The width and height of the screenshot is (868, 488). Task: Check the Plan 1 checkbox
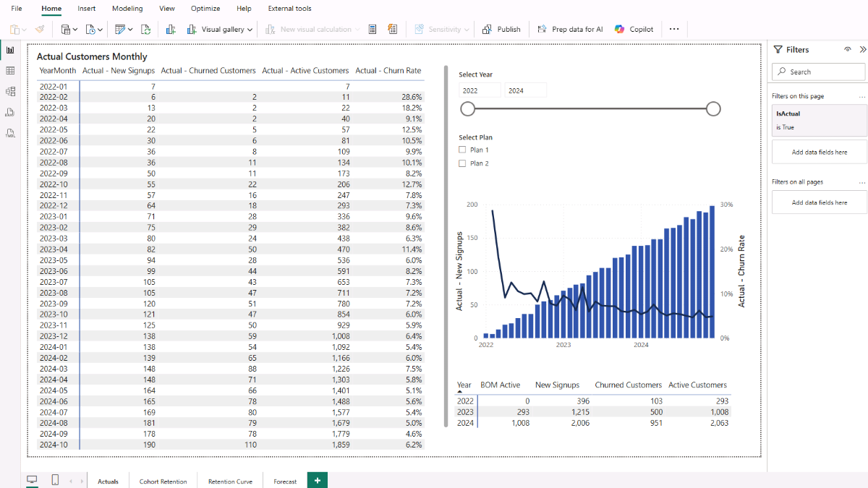point(462,150)
